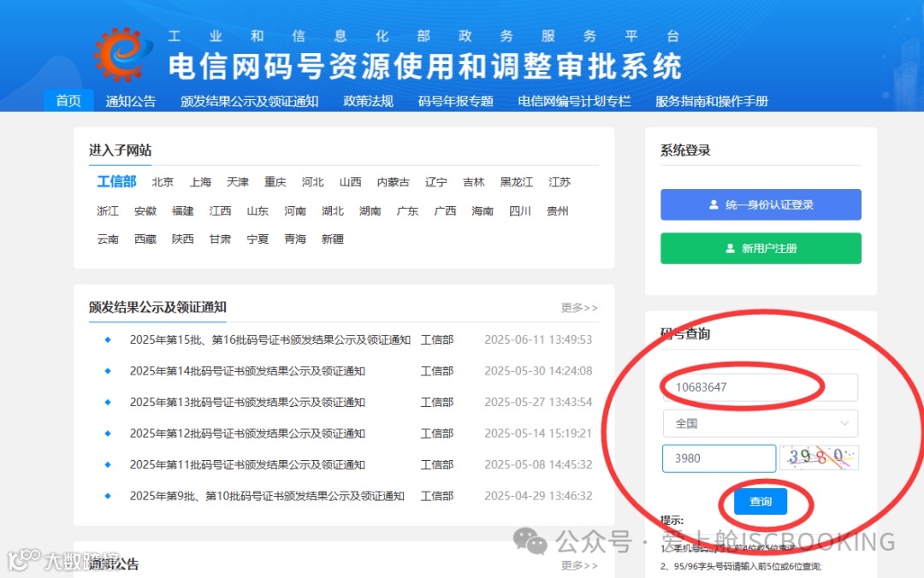924x578 pixels.
Task: Open the 青海 sub-site
Action: 295,239
